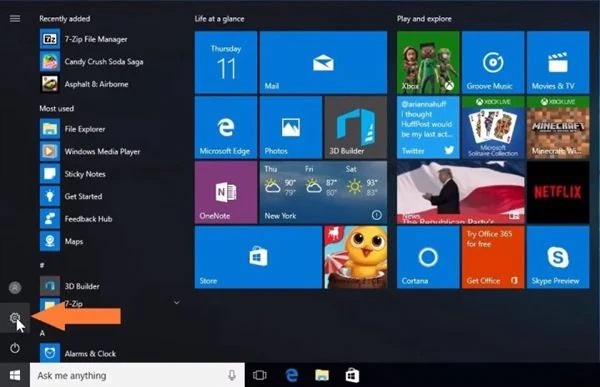Open the hamburger menu in Start
Screen dimensions: 600x387
tap(15, 18)
